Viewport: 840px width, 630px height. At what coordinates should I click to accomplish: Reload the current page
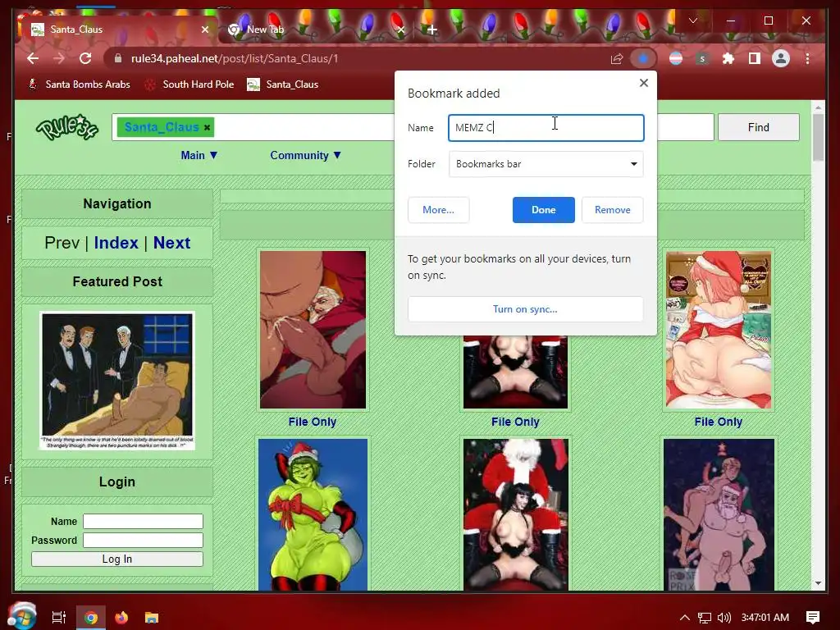[85, 58]
